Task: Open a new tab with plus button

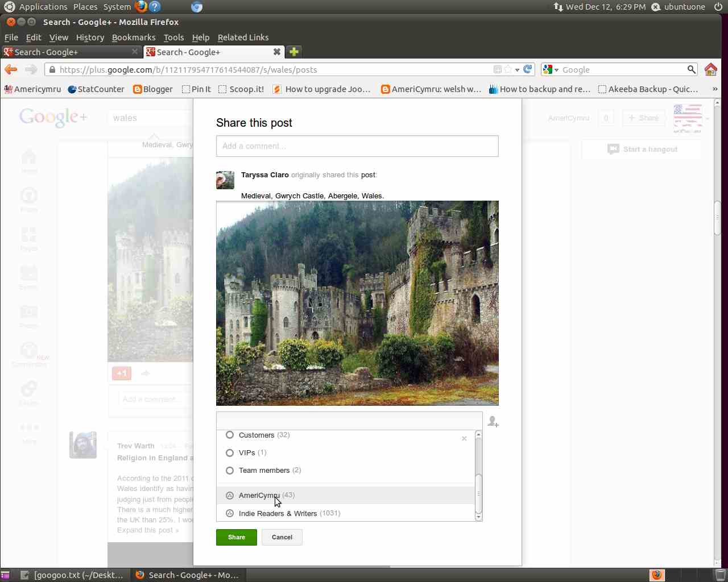Action: tap(293, 52)
